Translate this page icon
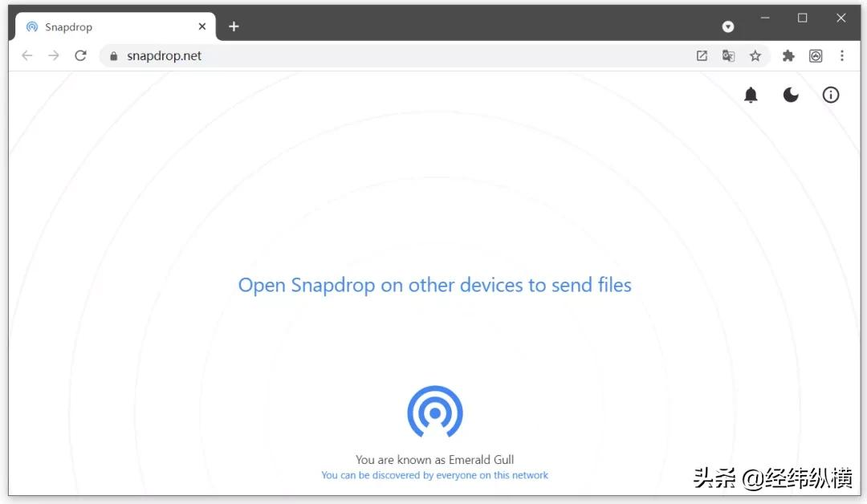 (x=728, y=56)
